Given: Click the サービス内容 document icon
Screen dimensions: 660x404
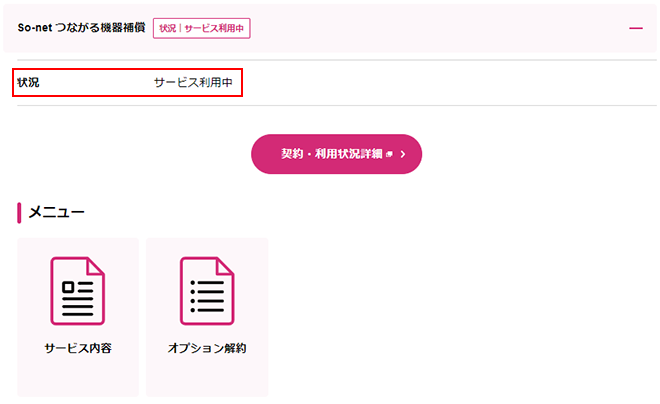Looking at the screenshot, I should 78,291.
